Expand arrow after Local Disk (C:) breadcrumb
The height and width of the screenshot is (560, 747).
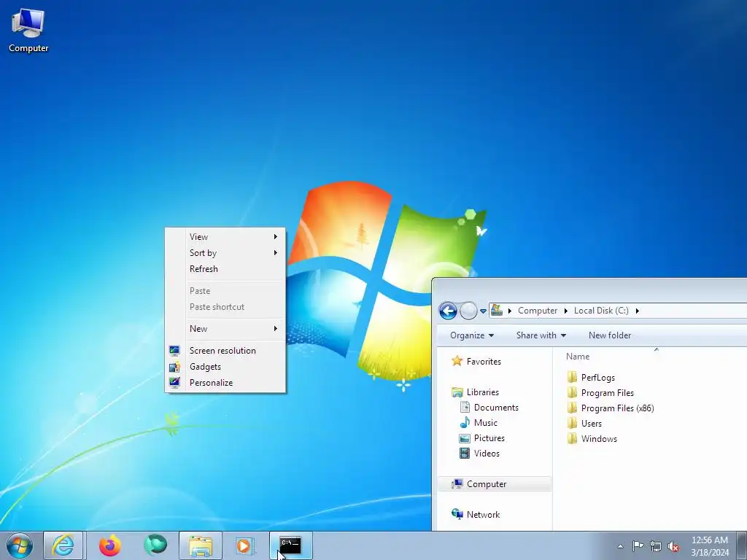pos(638,311)
